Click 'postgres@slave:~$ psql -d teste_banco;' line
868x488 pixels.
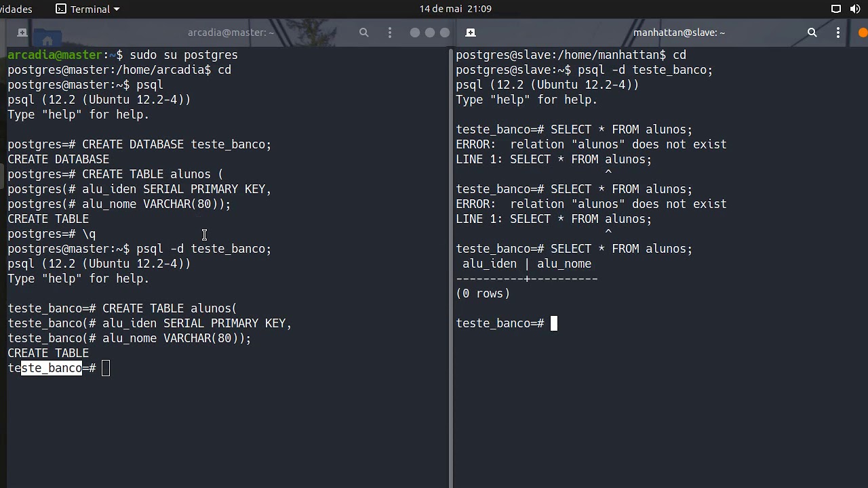[585, 70]
